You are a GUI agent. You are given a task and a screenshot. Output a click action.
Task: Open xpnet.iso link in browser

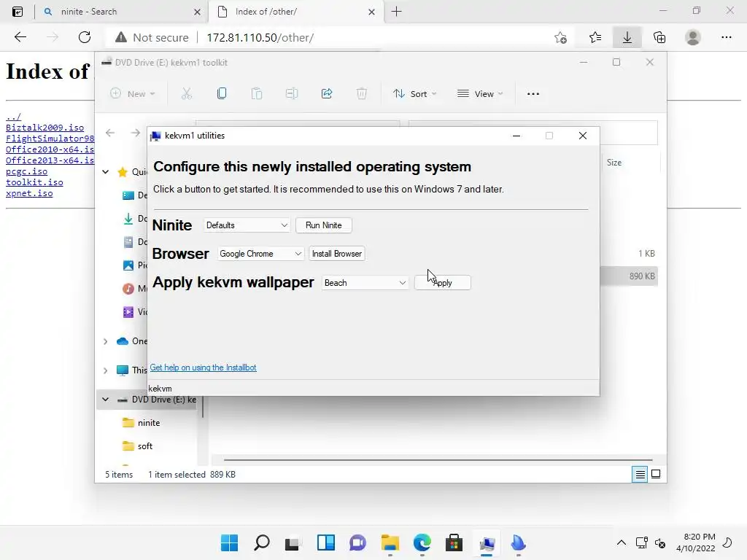coord(29,193)
